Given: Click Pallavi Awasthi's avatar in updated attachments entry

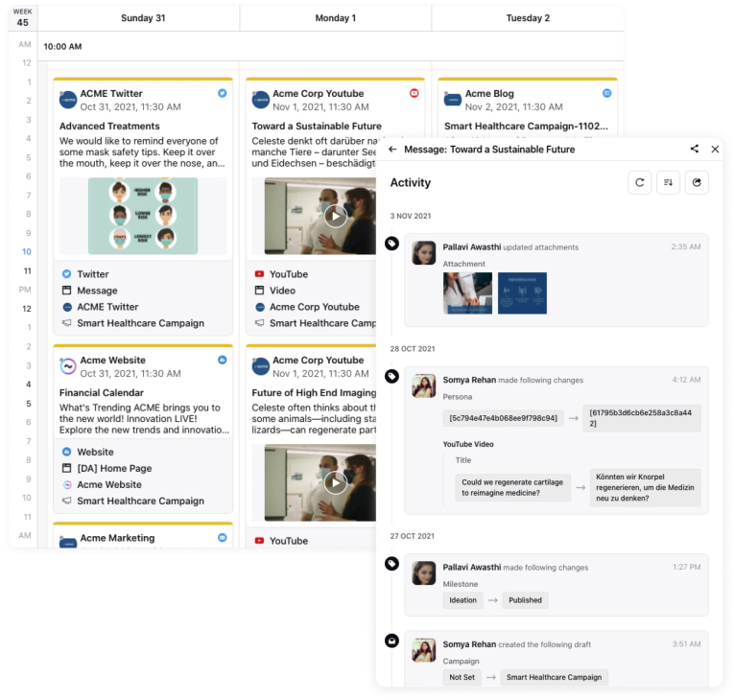Looking at the screenshot, I should pyautogui.click(x=424, y=253).
